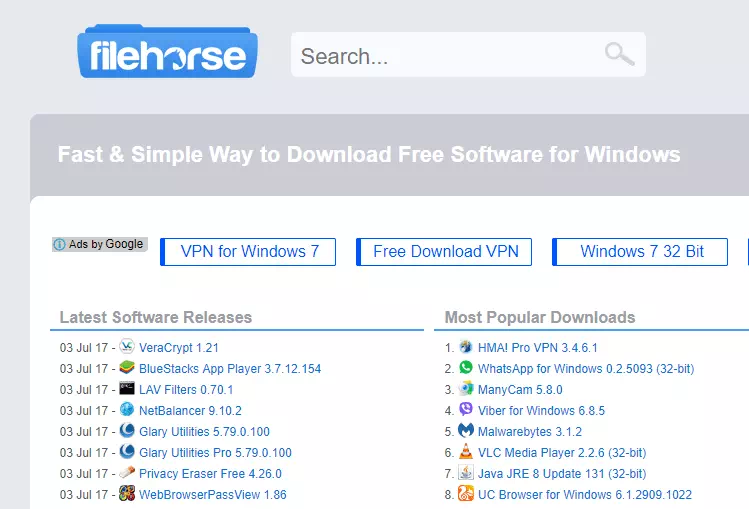Open the HMA! Pro VPN 3.4.6.1 link
The width and height of the screenshot is (749, 509).
click(x=538, y=348)
